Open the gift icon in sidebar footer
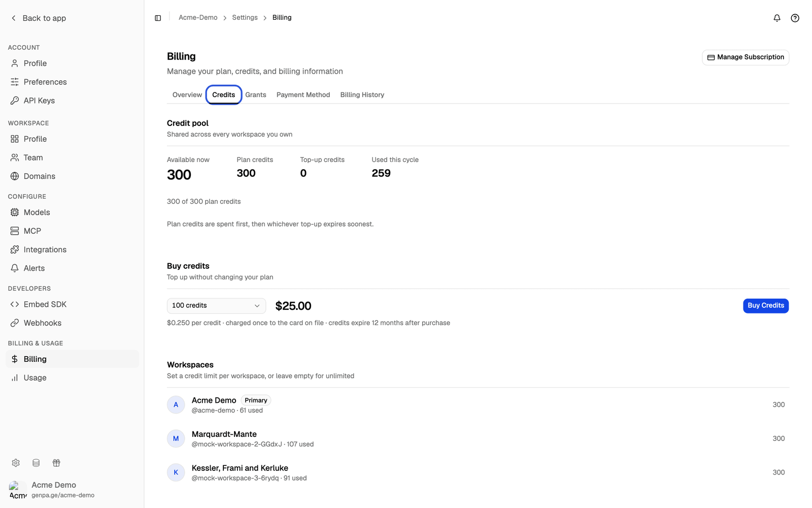 [56, 463]
